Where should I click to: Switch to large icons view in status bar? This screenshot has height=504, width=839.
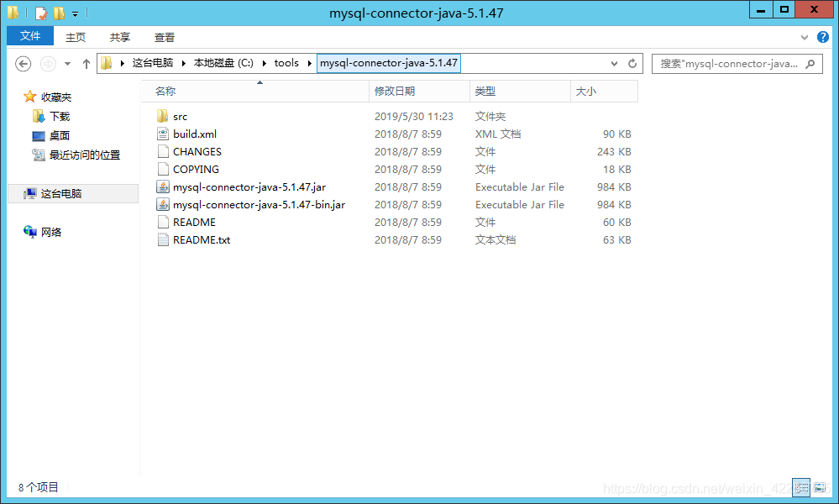pyautogui.click(x=819, y=487)
